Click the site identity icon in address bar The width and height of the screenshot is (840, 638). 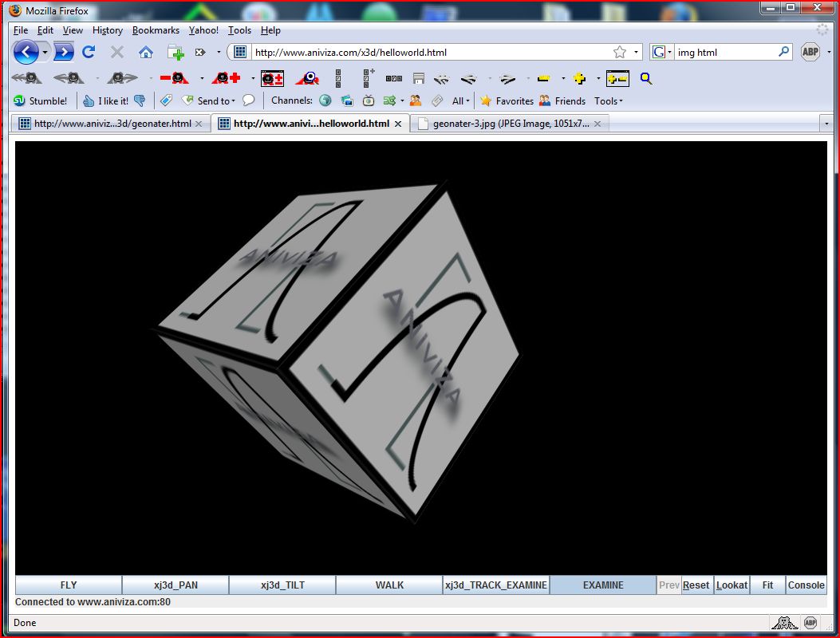(240, 52)
